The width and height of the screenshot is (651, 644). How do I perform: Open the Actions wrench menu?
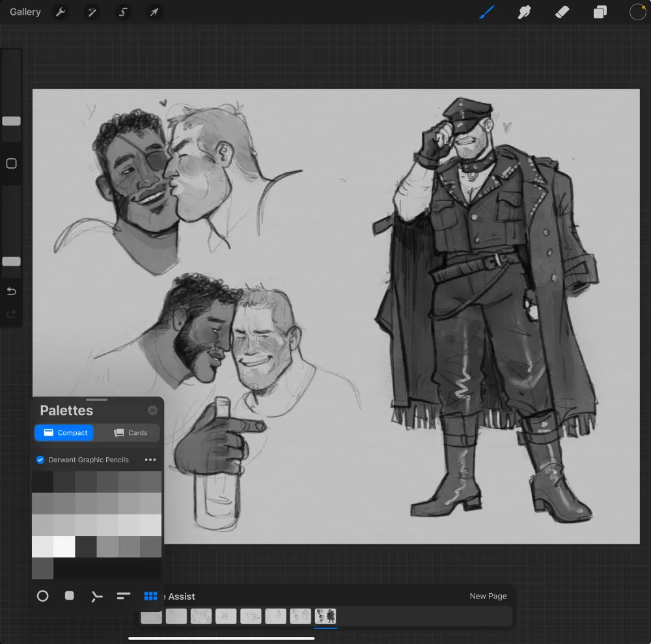(61, 12)
